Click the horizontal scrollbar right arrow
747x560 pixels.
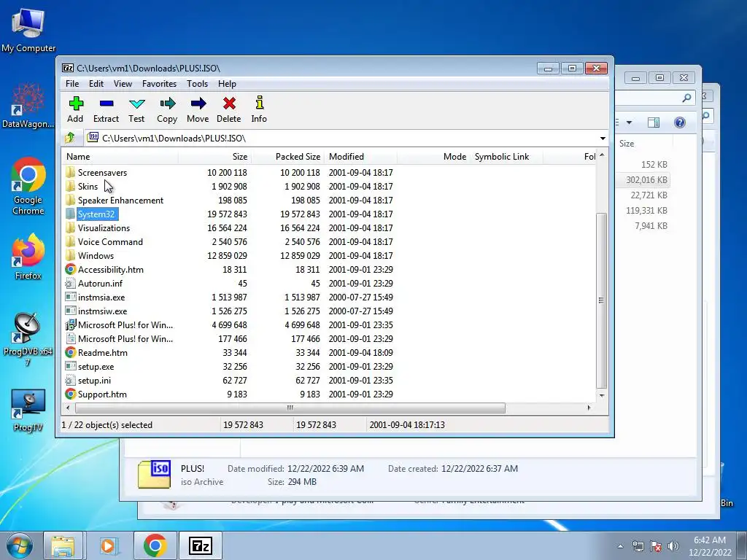(x=589, y=408)
